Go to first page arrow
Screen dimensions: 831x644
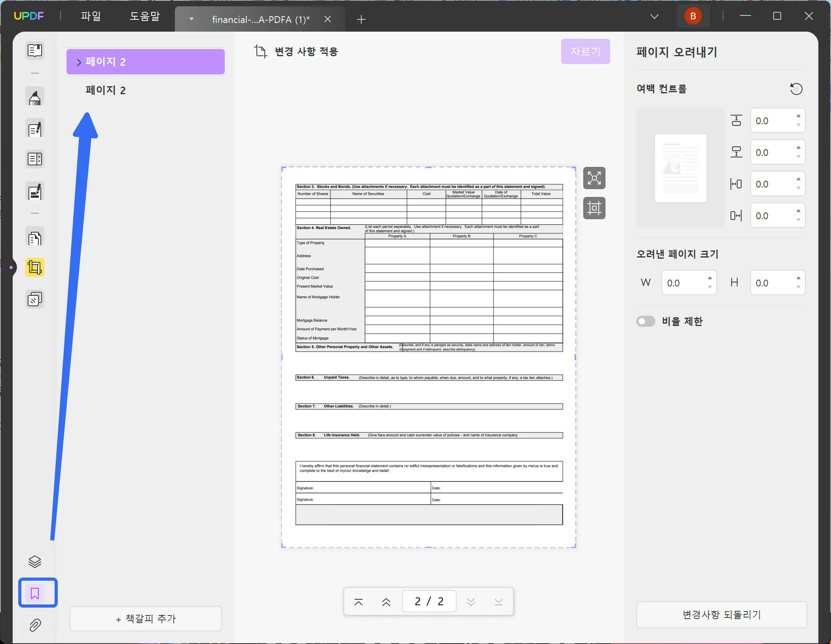click(359, 602)
